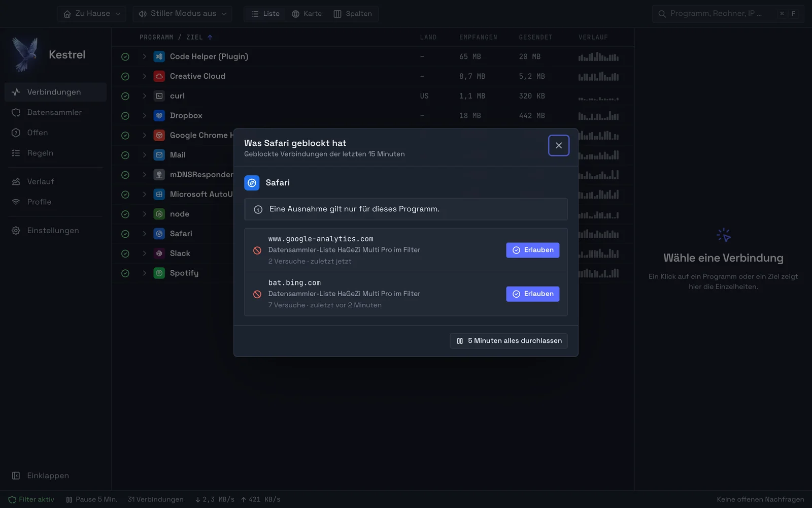Open Verbindungen in the sidebar
This screenshot has height=508, width=812.
coord(55,92)
